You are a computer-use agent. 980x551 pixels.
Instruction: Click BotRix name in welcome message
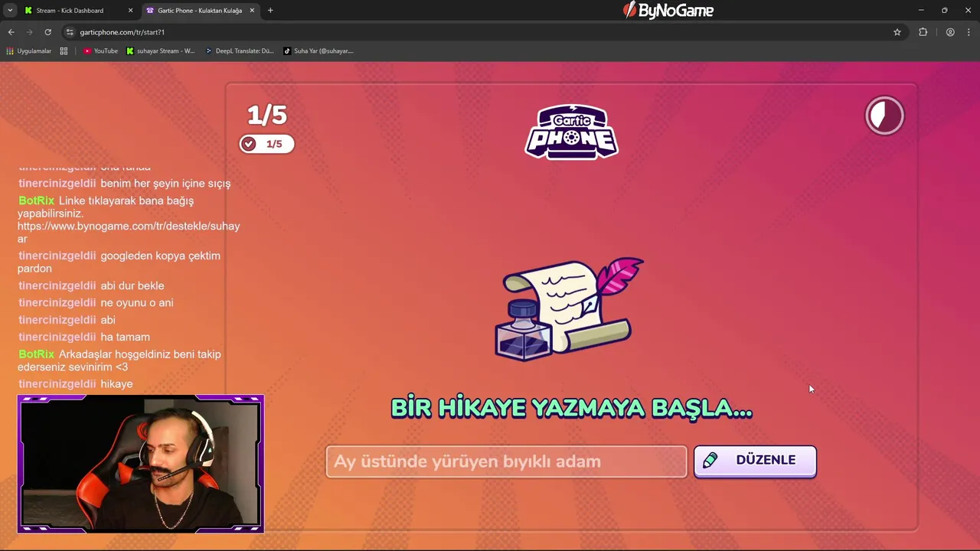(x=37, y=354)
